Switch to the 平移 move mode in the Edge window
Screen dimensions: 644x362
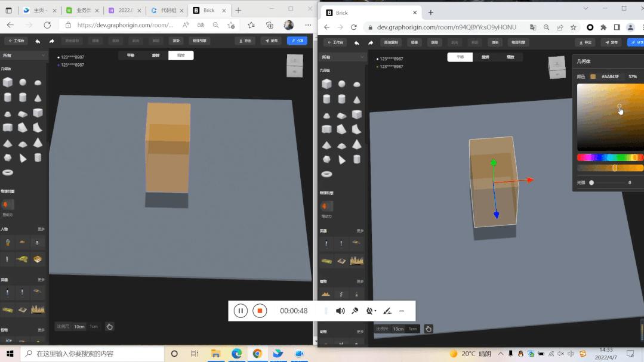pyautogui.click(x=131, y=55)
